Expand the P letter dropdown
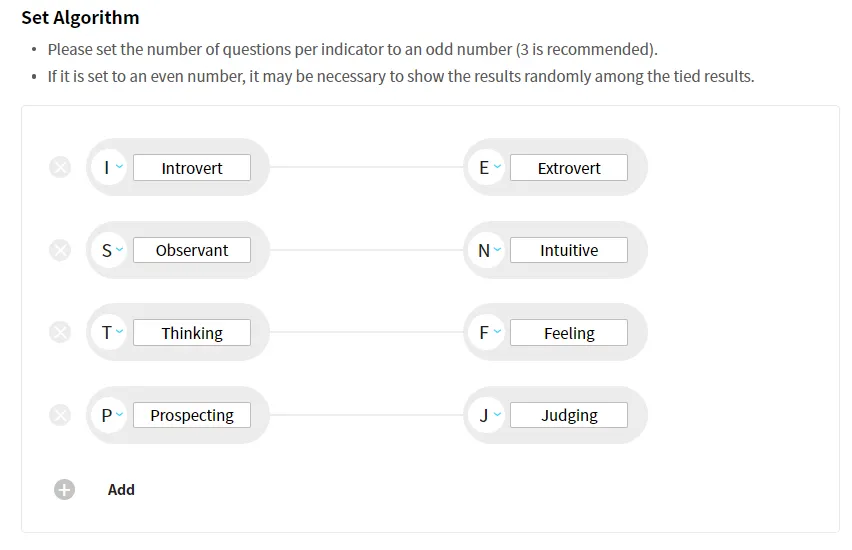Image resolution: width=852 pixels, height=550 pixels. click(x=110, y=415)
